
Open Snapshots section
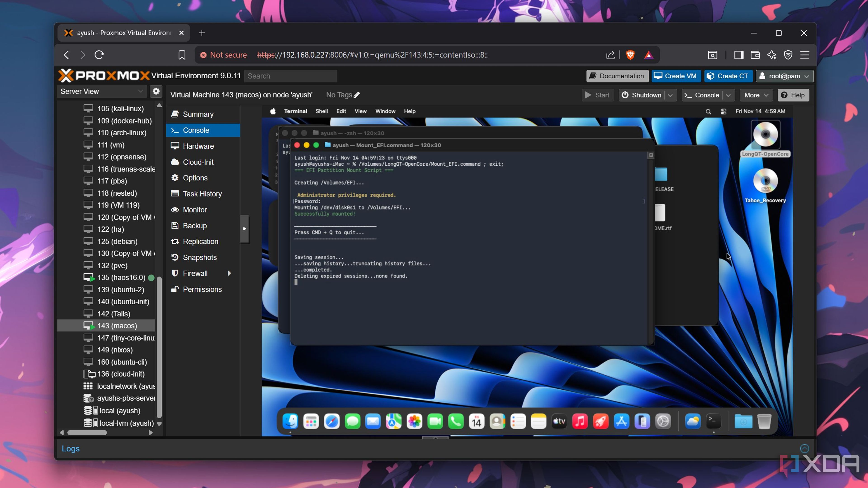(203, 257)
